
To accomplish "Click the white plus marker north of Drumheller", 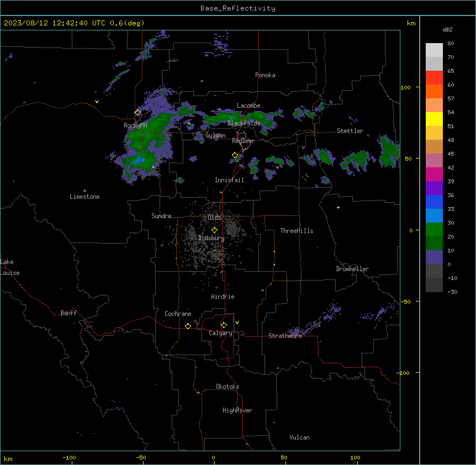I will pos(338,207).
